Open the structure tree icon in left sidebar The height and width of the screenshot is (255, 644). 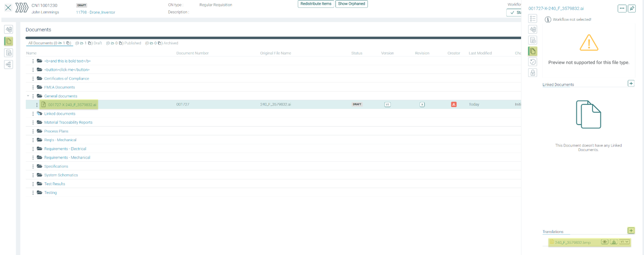point(8,64)
